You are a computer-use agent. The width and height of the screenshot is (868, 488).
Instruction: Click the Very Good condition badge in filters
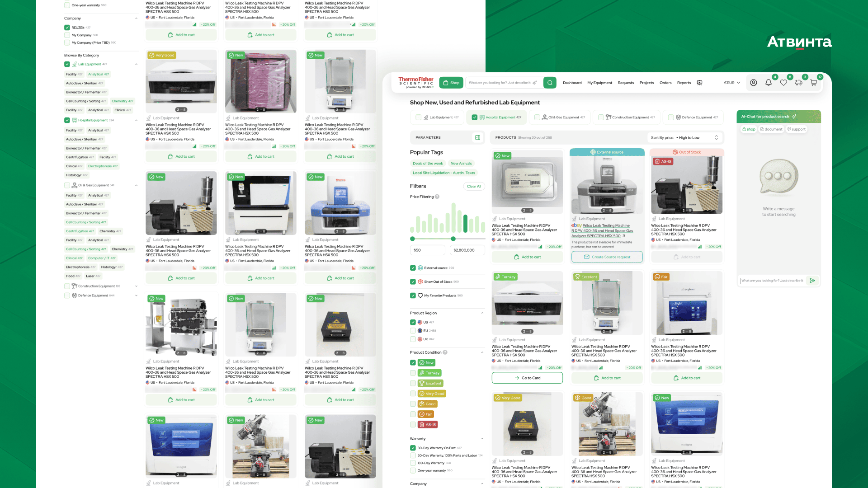[432, 394]
